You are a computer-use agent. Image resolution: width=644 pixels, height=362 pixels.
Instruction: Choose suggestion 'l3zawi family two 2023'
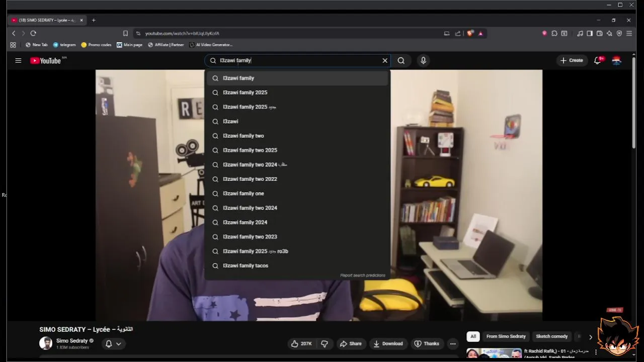tap(297, 237)
